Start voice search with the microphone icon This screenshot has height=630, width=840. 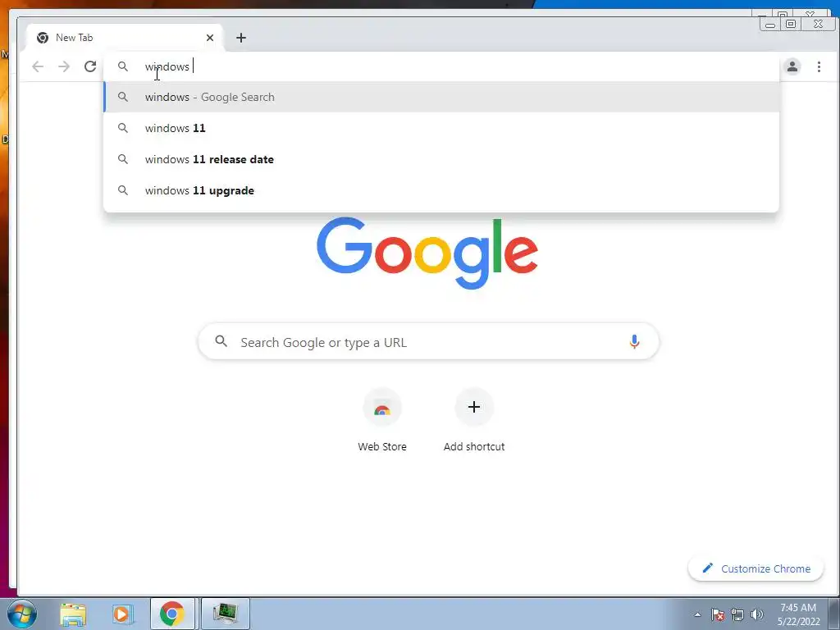point(634,341)
